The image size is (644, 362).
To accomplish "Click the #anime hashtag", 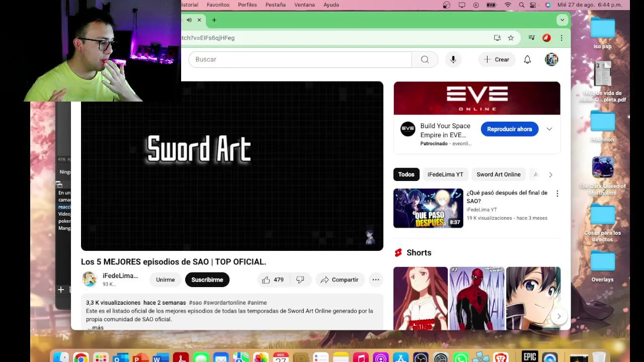I will coord(257,303).
